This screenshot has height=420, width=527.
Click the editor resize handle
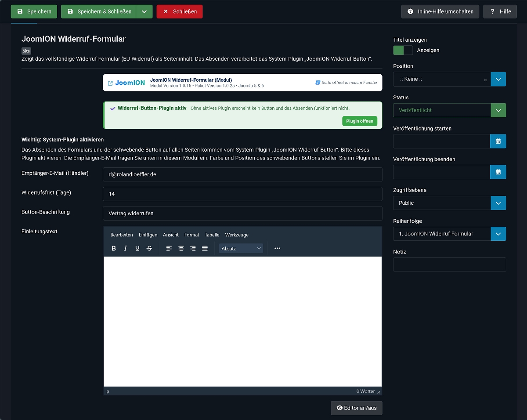coord(379,392)
